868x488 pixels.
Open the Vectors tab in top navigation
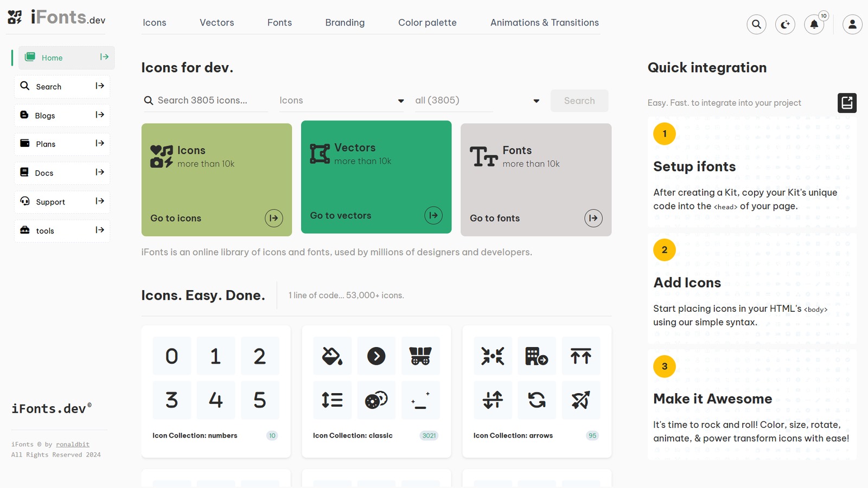[x=216, y=23]
